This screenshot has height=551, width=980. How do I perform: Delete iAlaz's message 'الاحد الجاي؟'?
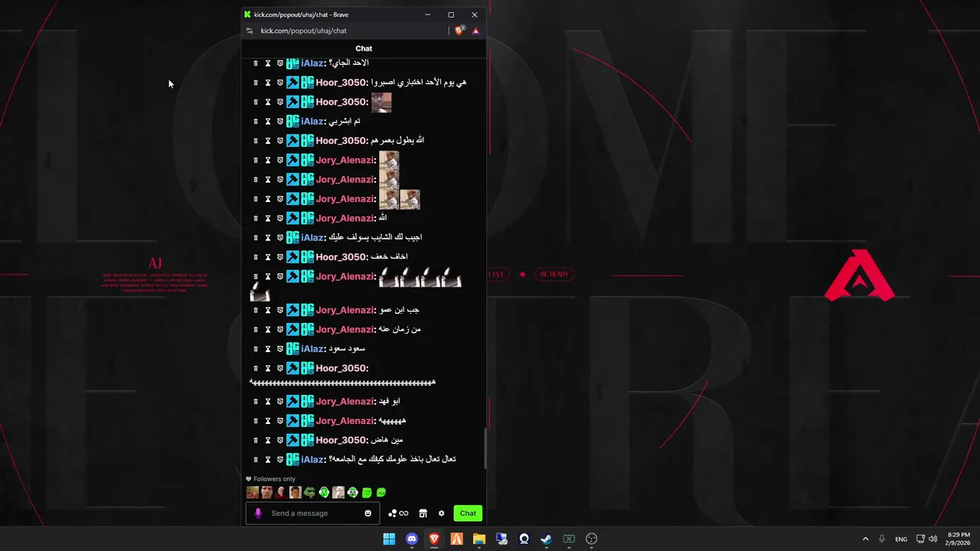coord(256,64)
